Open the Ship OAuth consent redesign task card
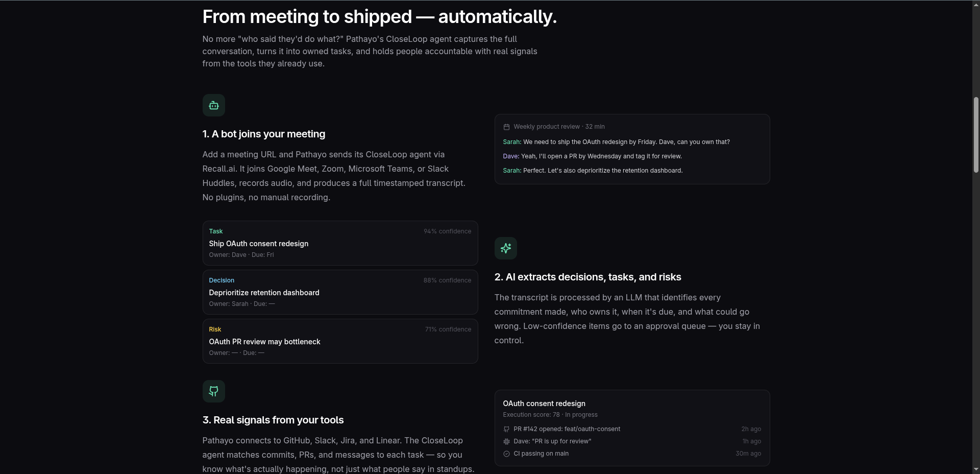 coord(340,243)
